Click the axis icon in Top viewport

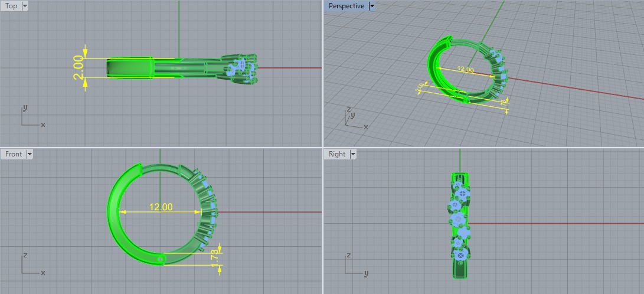(x=32, y=116)
